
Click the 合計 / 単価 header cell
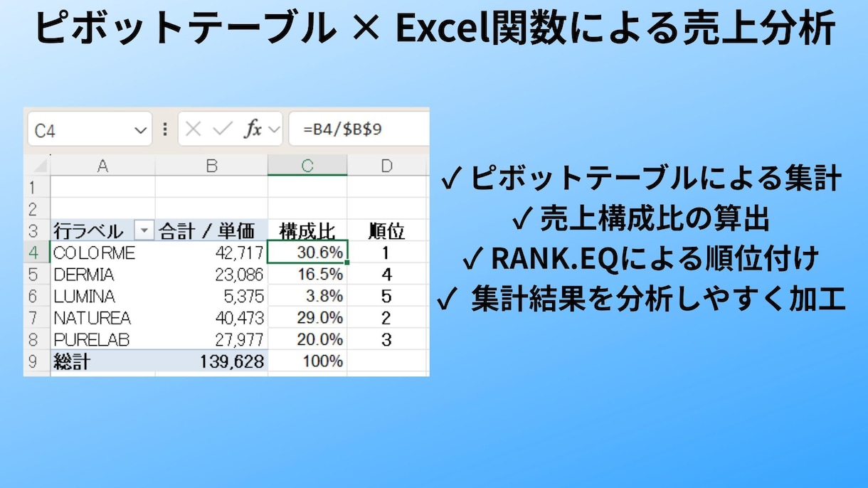(211, 230)
